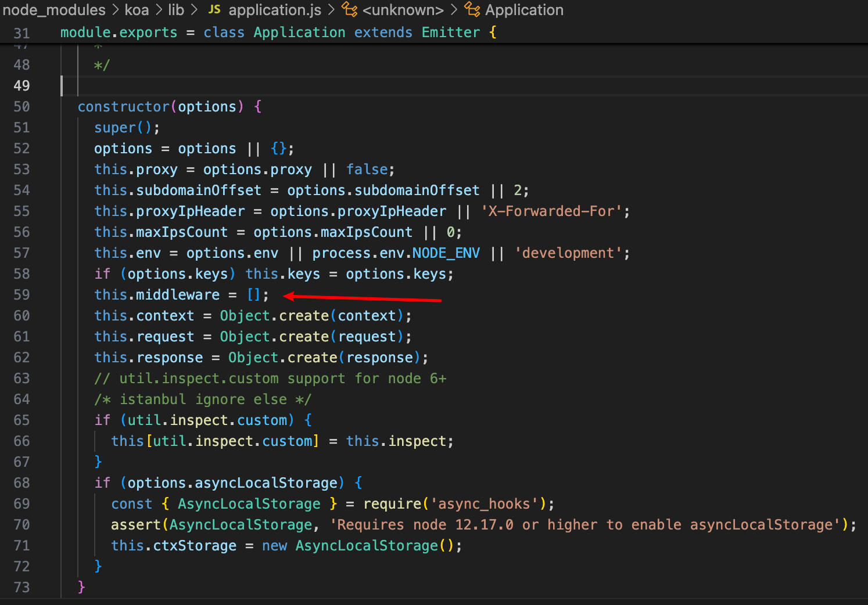This screenshot has width=868, height=605.
Task: Click this.proxy on line 53
Action: [136, 170]
